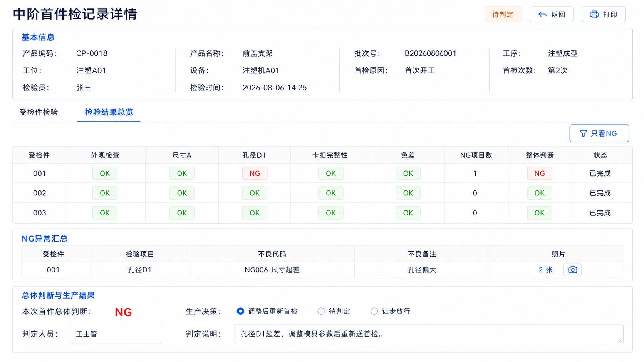
Task: Click the 不良代码 column header
Action: (x=272, y=254)
